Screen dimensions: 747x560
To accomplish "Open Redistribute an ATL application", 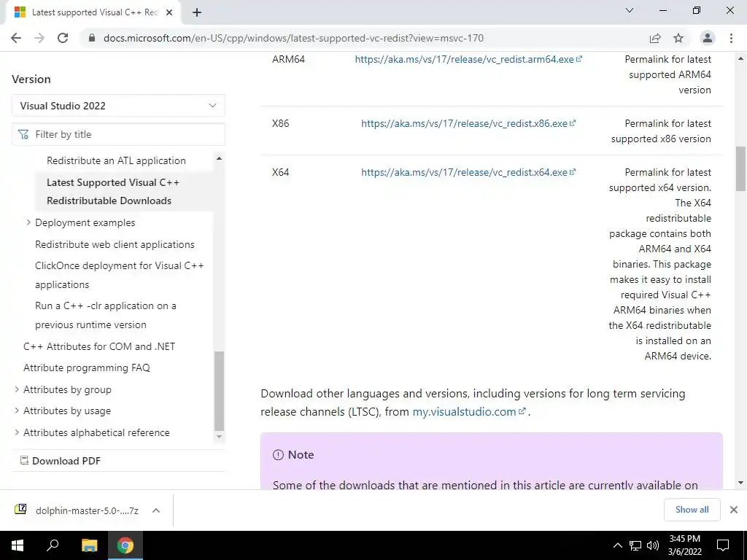I will pos(116,160).
